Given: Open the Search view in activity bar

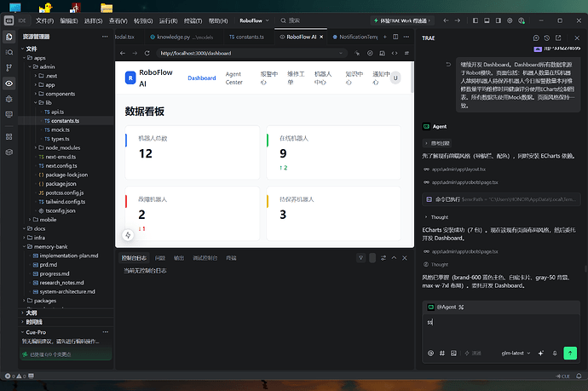Looking at the screenshot, I should tap(9, 52).
